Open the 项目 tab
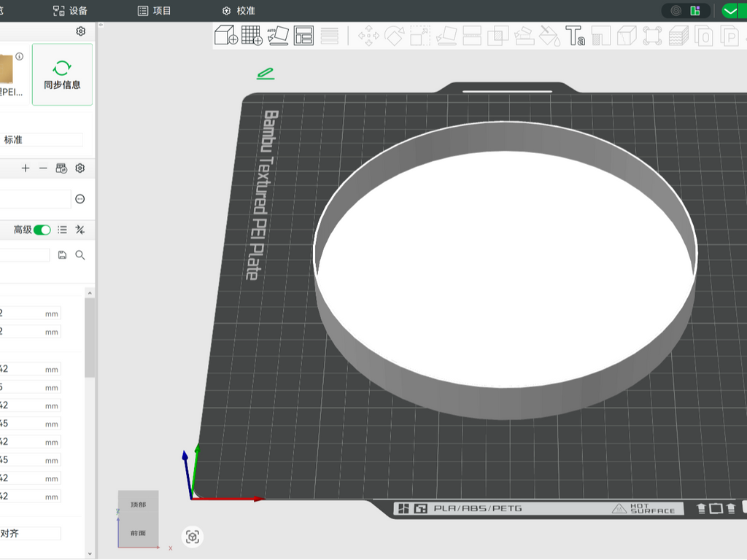Screen dimensions: 747x560 pyautogui.click(x=155, y=10)
